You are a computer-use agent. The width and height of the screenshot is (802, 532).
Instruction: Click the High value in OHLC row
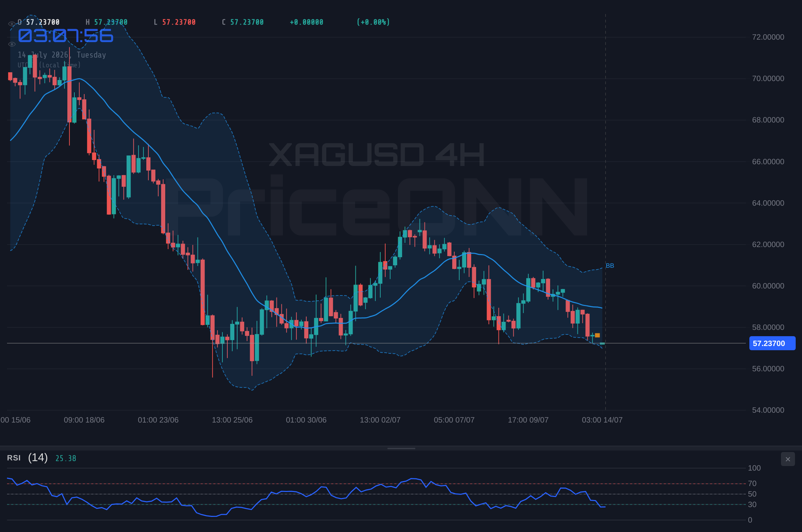click(x=111, y=22)
